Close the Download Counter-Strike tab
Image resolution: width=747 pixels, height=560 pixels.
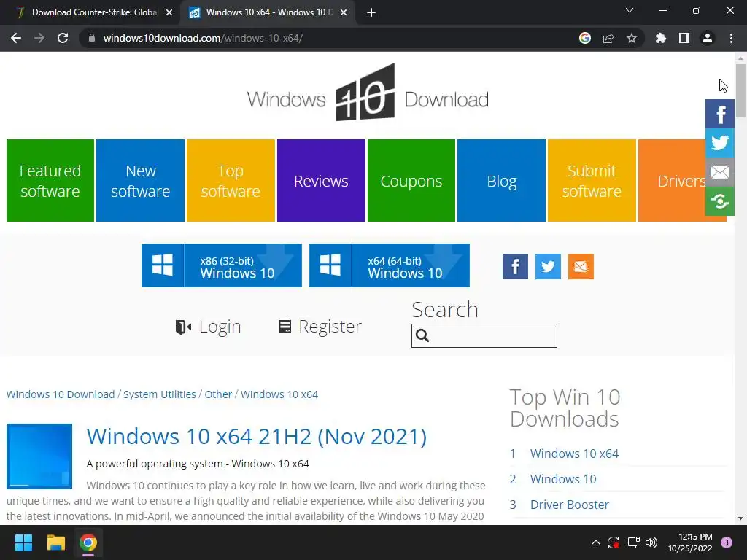tap(169, 13)
